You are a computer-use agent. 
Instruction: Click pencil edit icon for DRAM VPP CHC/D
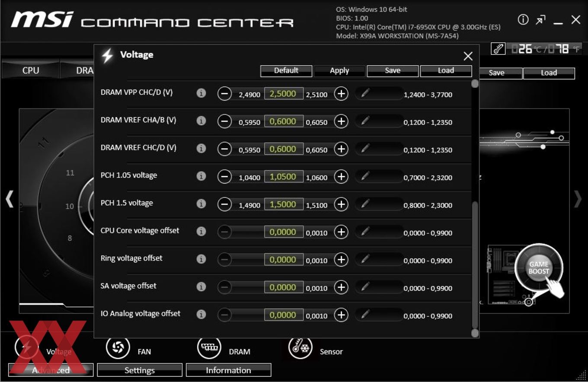(365, 93)
